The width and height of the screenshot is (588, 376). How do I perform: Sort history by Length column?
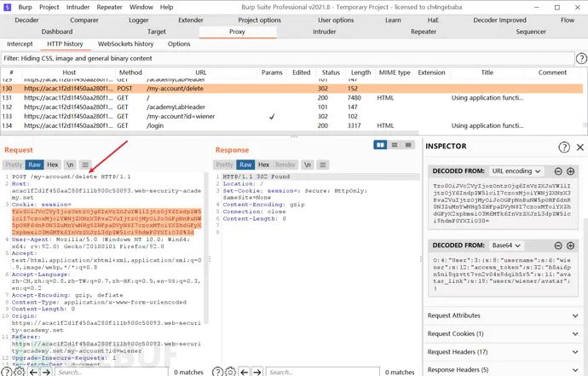(360, 72)
